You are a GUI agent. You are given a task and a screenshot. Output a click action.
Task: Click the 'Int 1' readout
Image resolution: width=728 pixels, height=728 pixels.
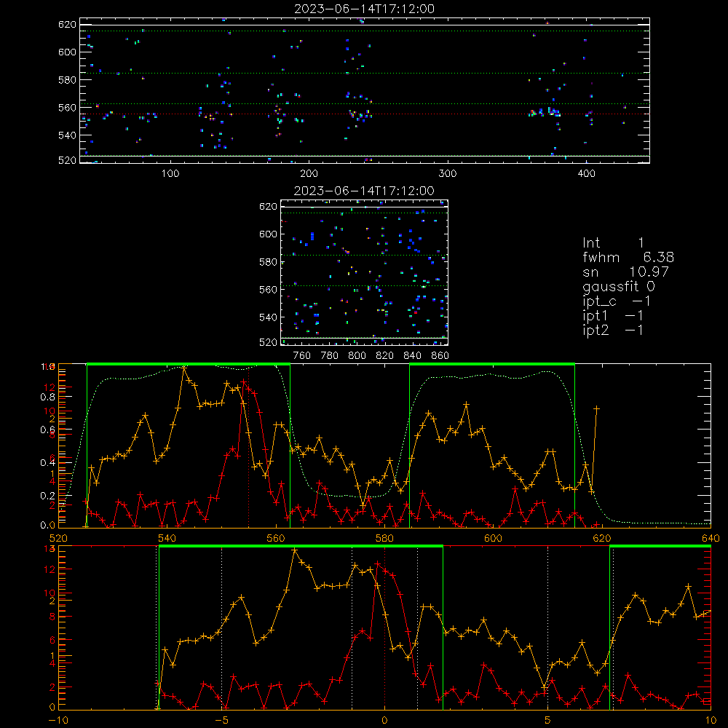click(613, 243)
